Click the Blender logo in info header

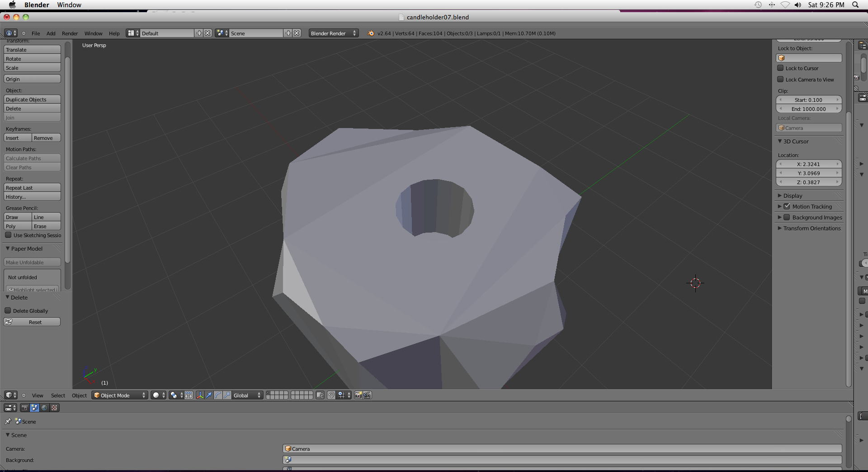(371, 33)
